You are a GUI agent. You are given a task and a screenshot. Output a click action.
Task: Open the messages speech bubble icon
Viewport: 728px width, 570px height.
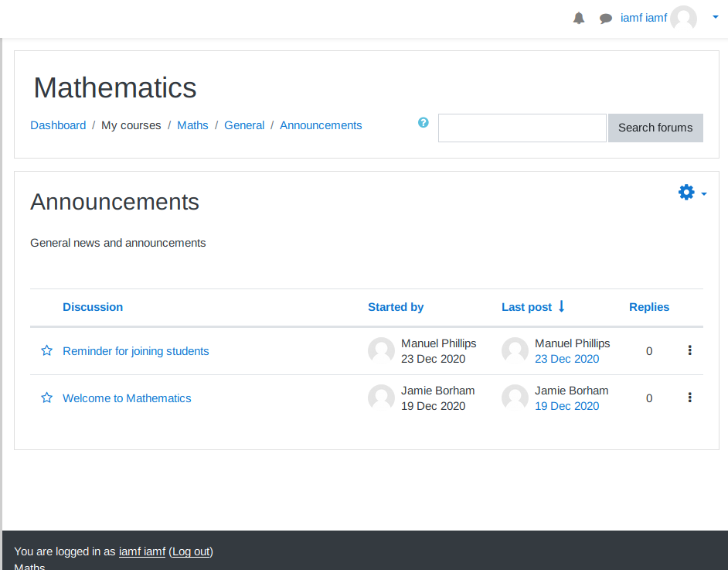[x=606, y=18]
